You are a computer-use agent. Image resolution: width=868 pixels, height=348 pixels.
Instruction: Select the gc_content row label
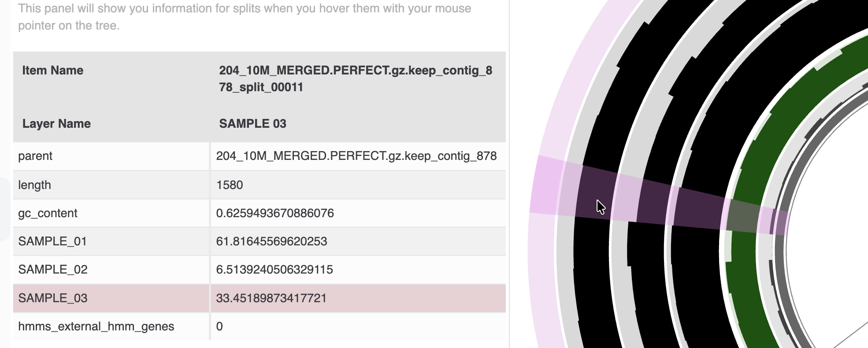[x=48, y=213]
